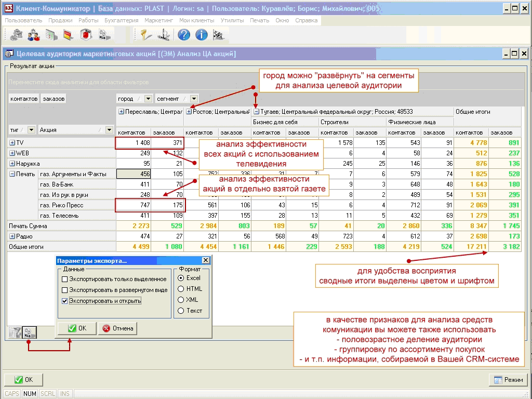
Task: Open the Бухгалтерия menu
Action: click(121, 20)
